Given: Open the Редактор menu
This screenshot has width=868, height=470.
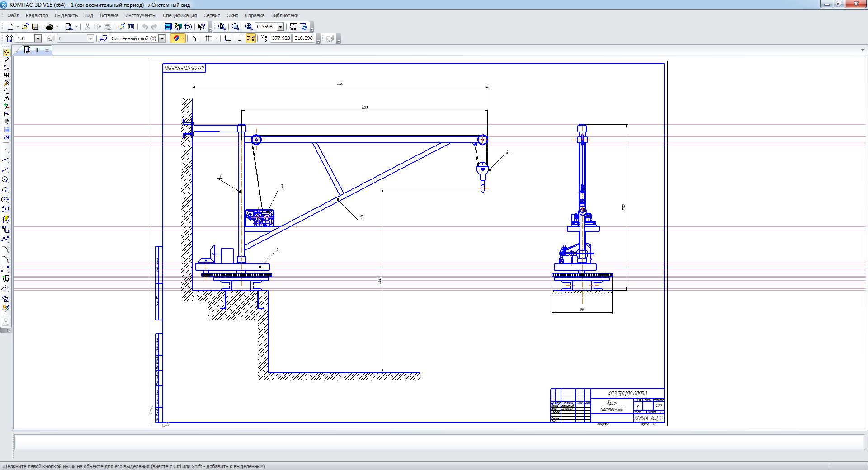Looking at the screenshot, I should click(37, 15).
